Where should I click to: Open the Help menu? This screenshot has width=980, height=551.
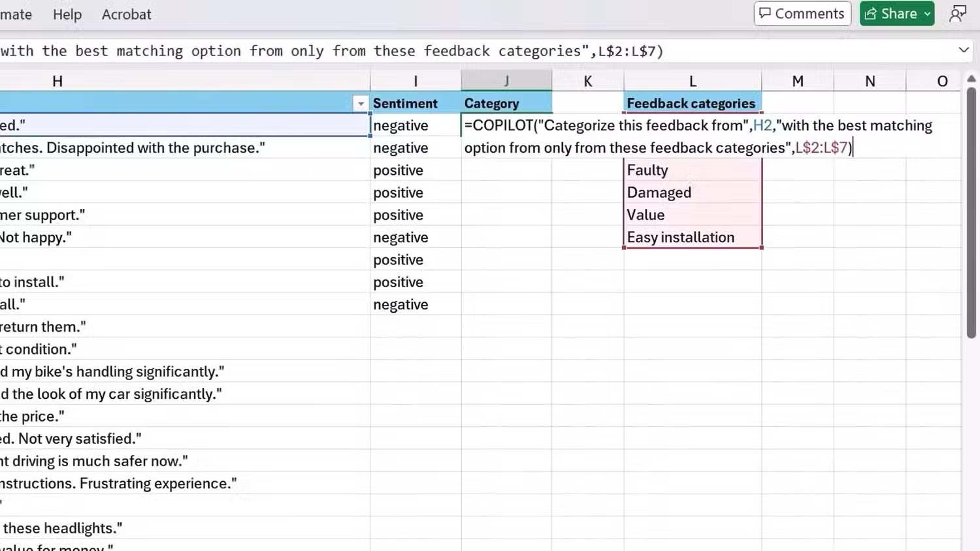click(x=67, y=14)
